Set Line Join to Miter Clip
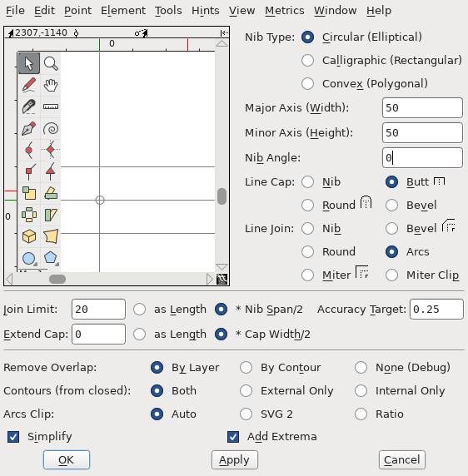The image size is (468, 476). pyautogui.click(x=391, y=275)
